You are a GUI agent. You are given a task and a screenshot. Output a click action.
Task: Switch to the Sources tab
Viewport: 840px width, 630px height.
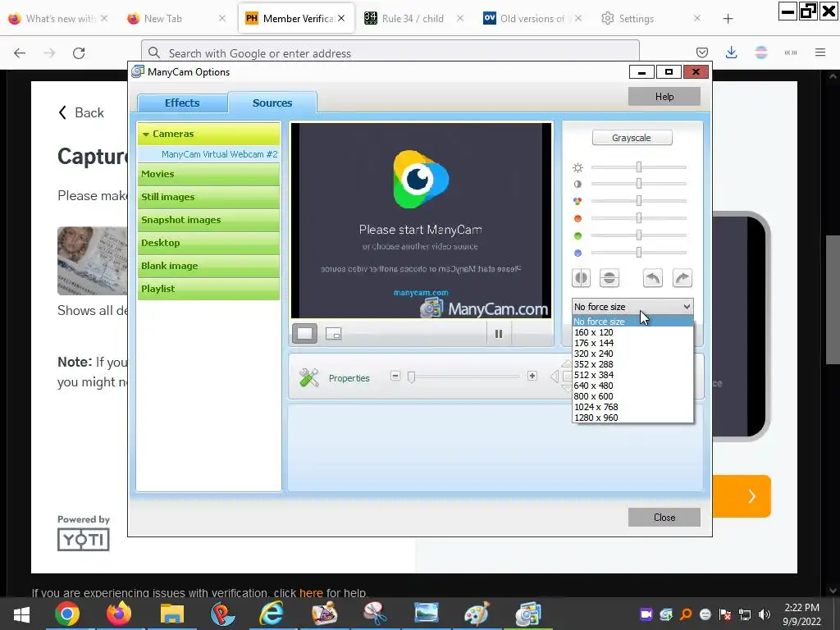point(272,103)
